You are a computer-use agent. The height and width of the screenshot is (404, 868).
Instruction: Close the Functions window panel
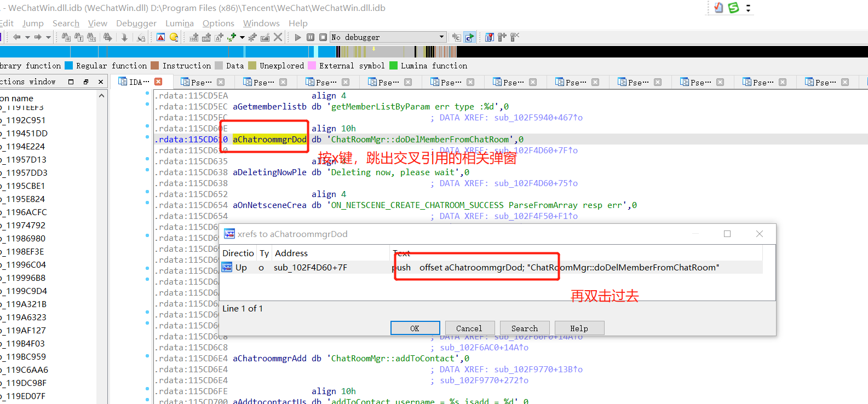[101, 82]
